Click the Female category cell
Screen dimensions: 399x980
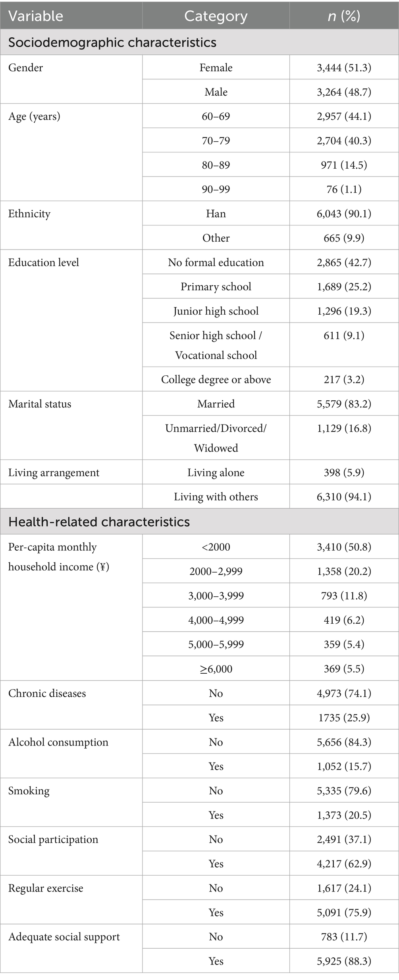click(216, 68)
